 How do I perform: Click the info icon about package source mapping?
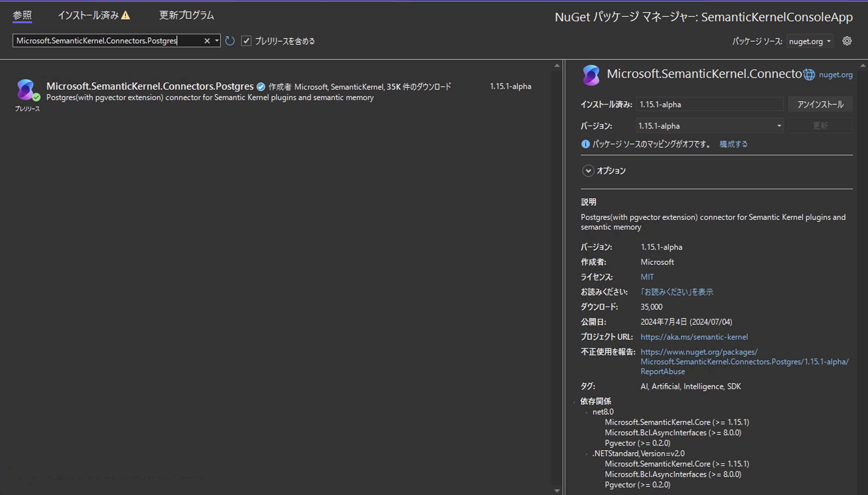585,144
